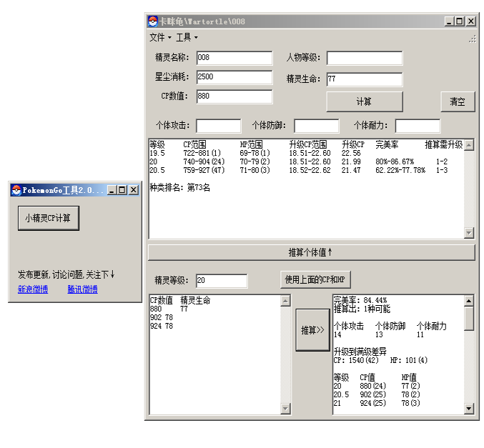Click 使用上面的CP和HP button

(315, 279)
